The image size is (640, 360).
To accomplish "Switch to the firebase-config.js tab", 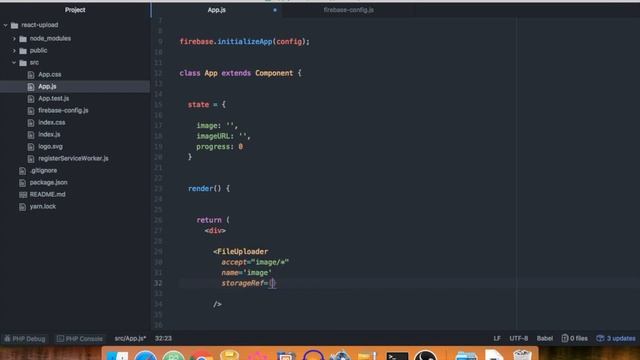I will point(349,10).
